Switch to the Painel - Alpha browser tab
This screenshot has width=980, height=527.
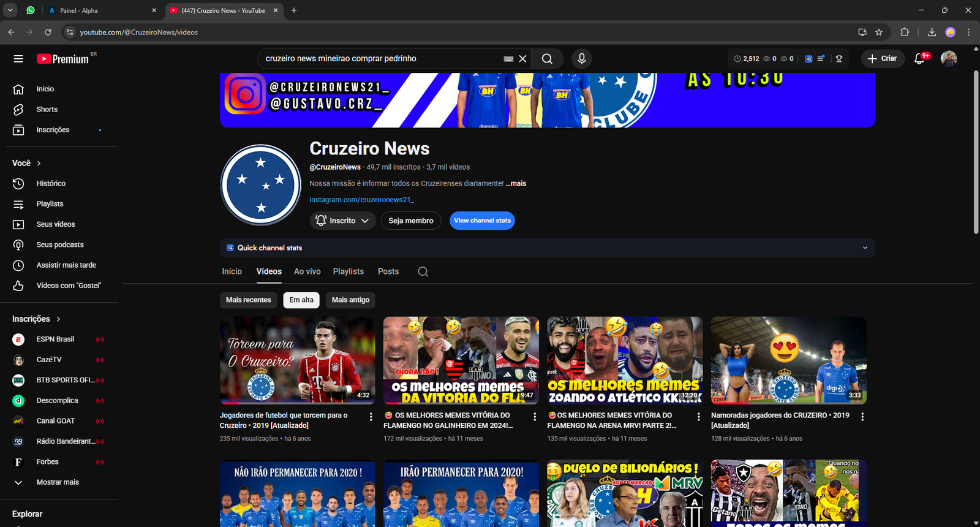pyautogui.click(x=102, y=10)
